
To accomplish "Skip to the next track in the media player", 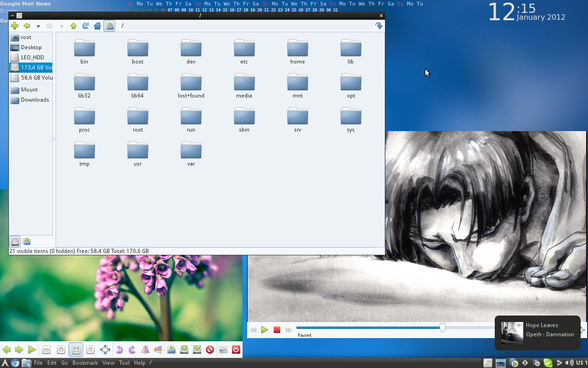I will click(x=288, y=330).
